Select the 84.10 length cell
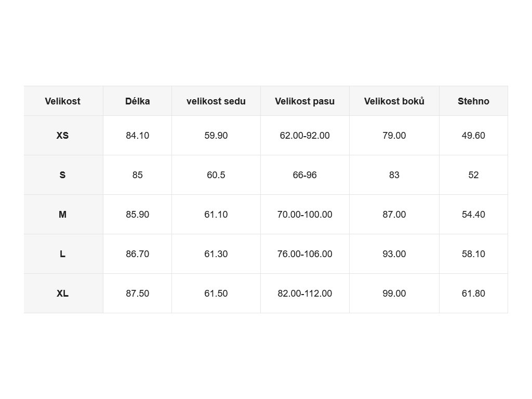The height and width of the screenshot is (399, 532). coord(137,136)
